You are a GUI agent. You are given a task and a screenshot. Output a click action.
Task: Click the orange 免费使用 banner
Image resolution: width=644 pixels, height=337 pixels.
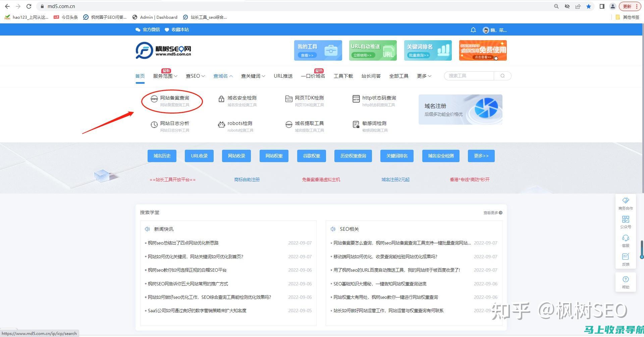(x=483, y=50)
